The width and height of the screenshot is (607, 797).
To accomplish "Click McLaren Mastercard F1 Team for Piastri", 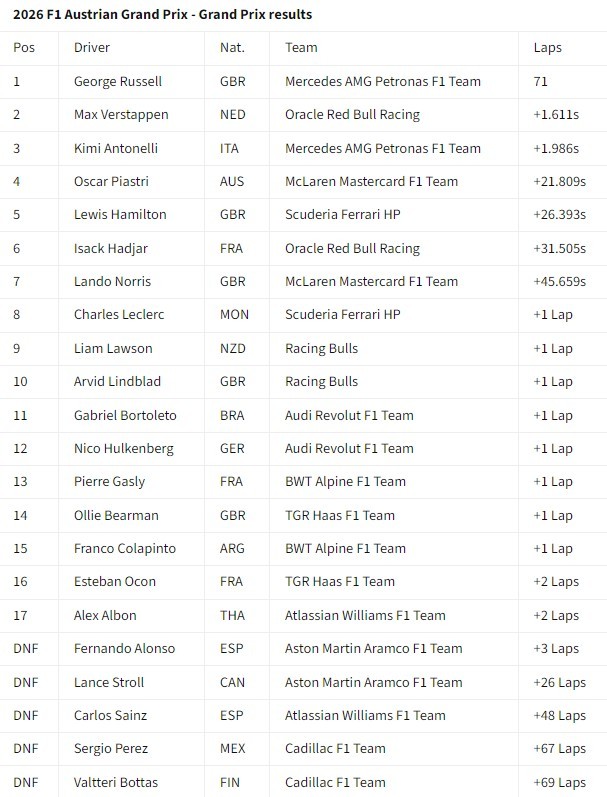I will pos(371,181).
